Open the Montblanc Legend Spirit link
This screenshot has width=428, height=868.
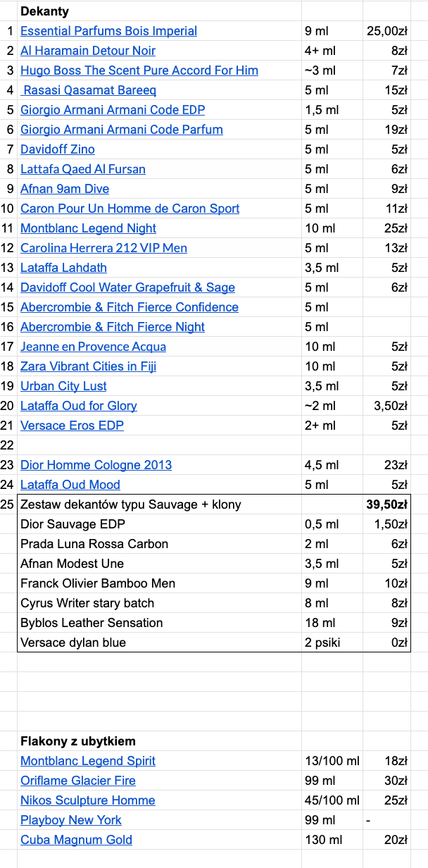[88, 761]
